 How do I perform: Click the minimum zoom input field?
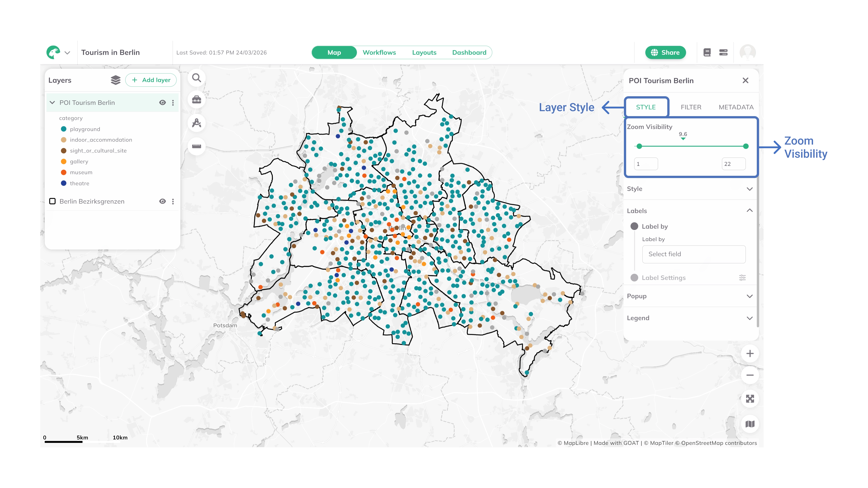(x=646, y=164)
